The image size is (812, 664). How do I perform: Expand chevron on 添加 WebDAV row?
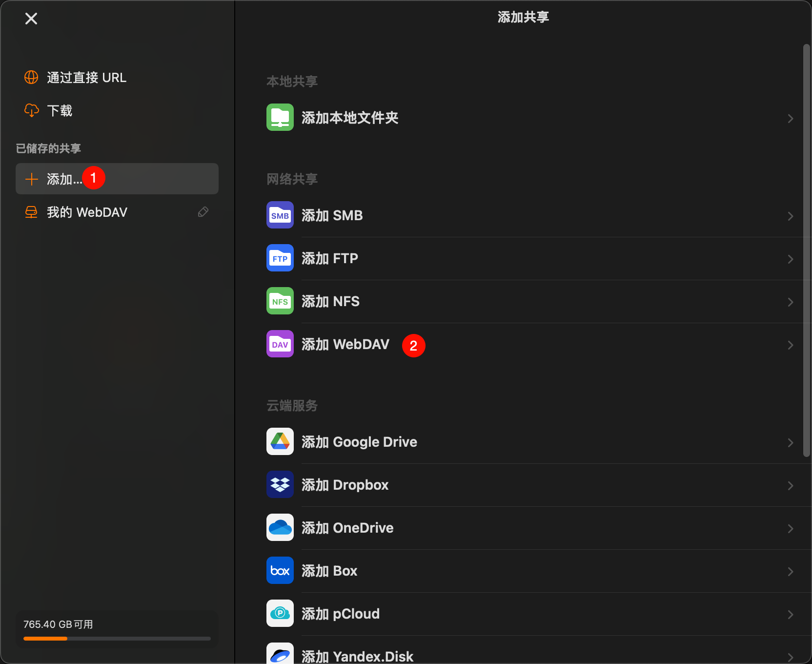pyautogui.click(x=791, y=345)
